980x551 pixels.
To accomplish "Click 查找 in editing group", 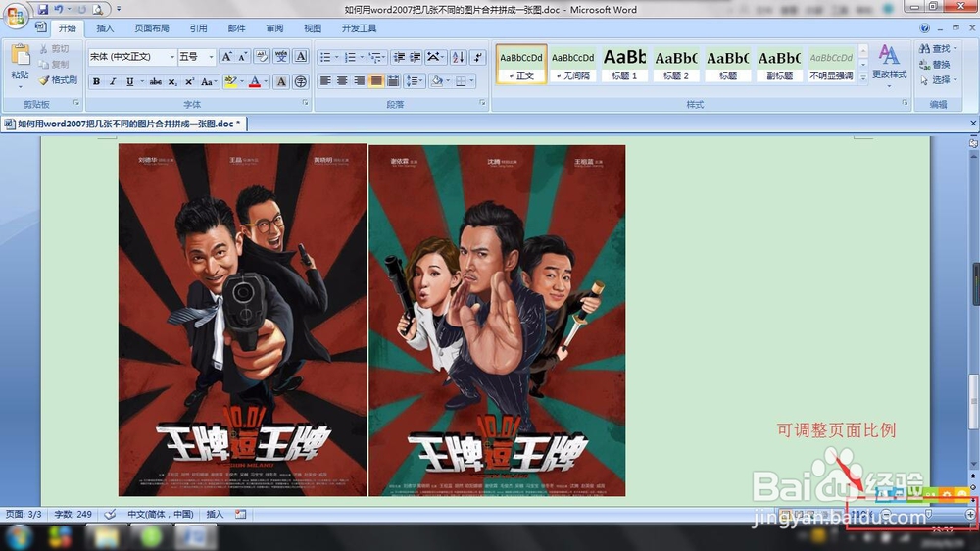I will pos(939,48).
